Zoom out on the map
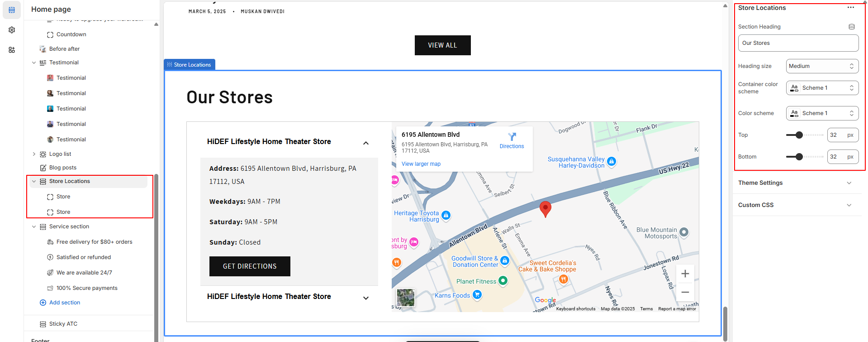 click(685, 292)
